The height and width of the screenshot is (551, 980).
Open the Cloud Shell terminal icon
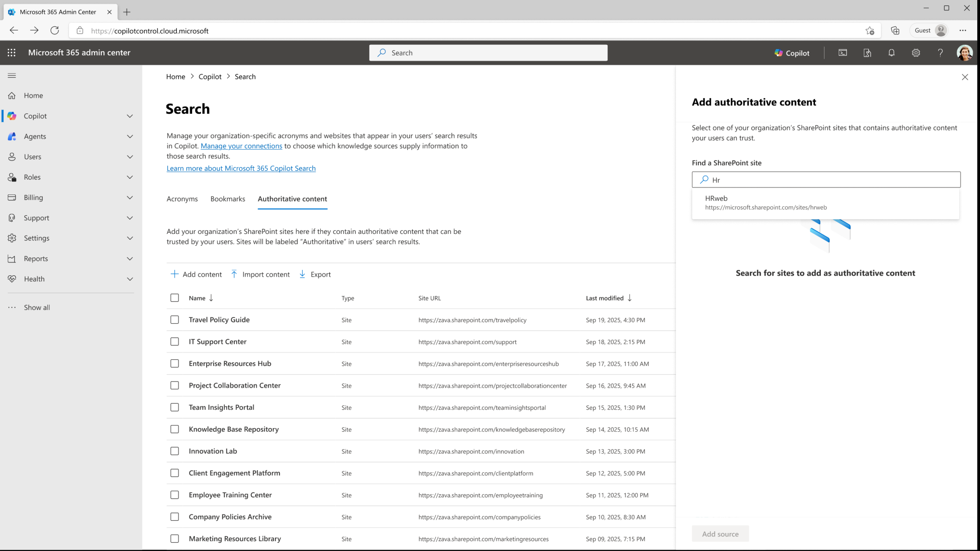(843, 53)
